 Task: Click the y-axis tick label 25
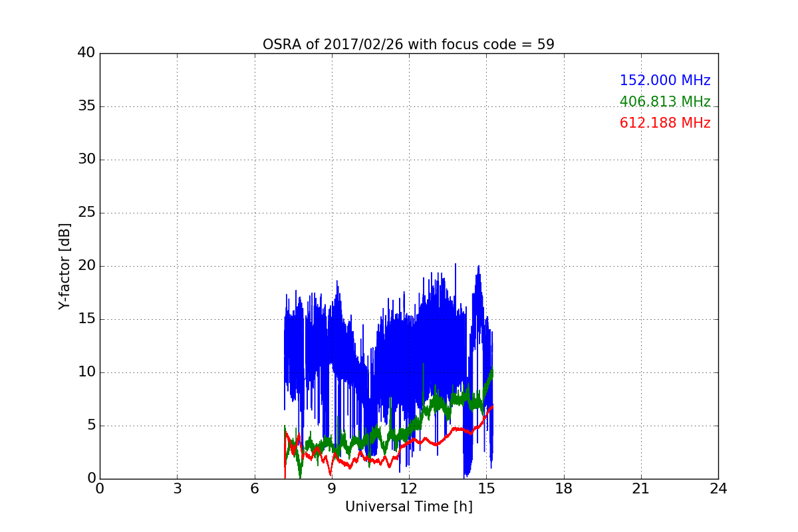click(x=86, y=213)
